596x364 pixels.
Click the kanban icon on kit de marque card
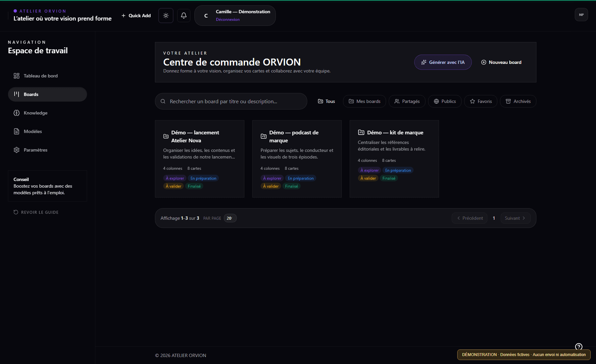[x=361, y=132]
